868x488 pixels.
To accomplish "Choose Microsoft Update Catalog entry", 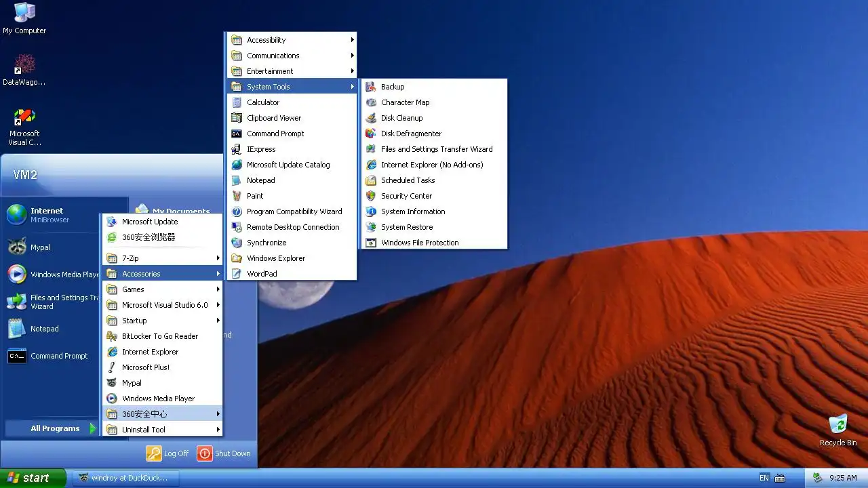I will pos(292,165).
